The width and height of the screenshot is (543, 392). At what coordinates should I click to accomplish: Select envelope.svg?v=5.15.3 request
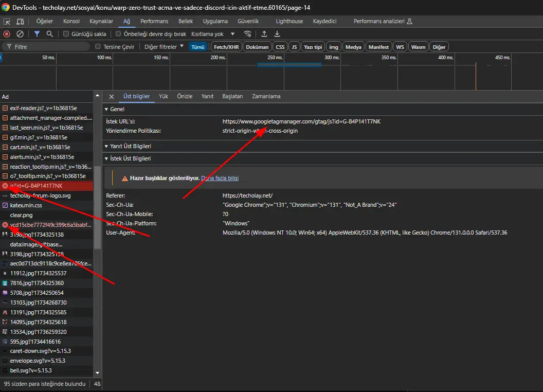click(x=46, y=361)
